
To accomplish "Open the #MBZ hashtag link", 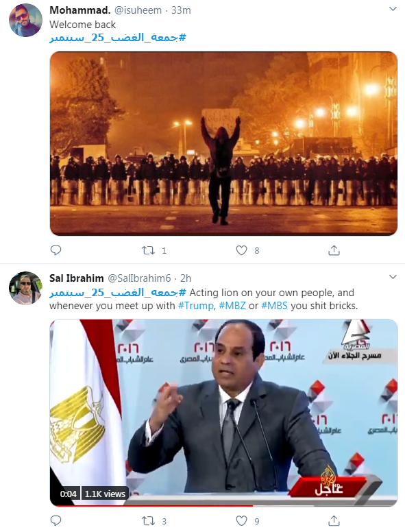I will pyautogui.click(x=232, y=306).
